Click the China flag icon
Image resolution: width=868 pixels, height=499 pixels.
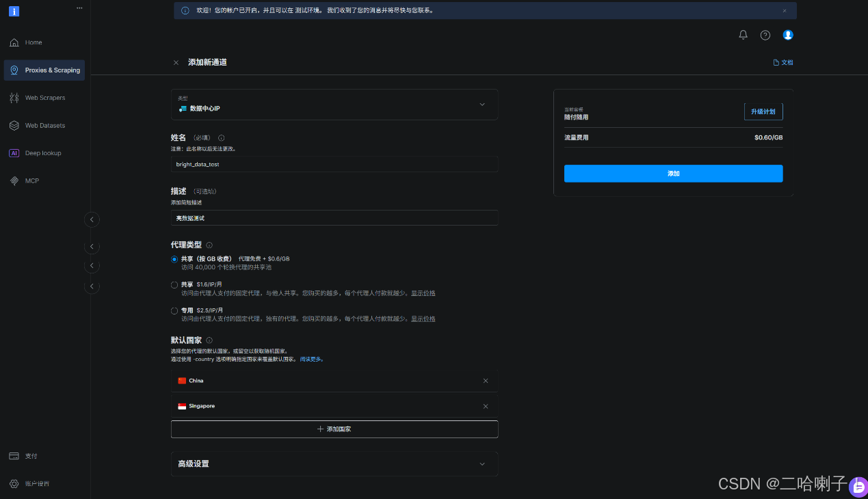pos(182,381)
